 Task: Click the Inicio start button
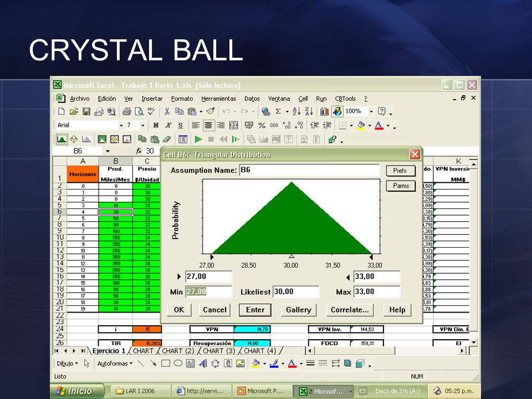click(x=77, y=391)
